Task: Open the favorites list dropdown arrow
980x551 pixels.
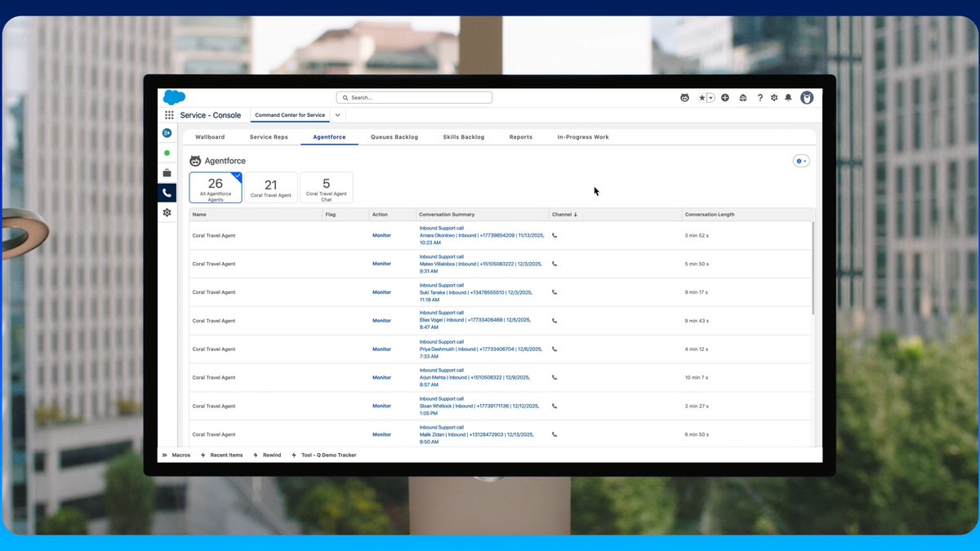Action: pyautogui.click(x=710, y=98)
